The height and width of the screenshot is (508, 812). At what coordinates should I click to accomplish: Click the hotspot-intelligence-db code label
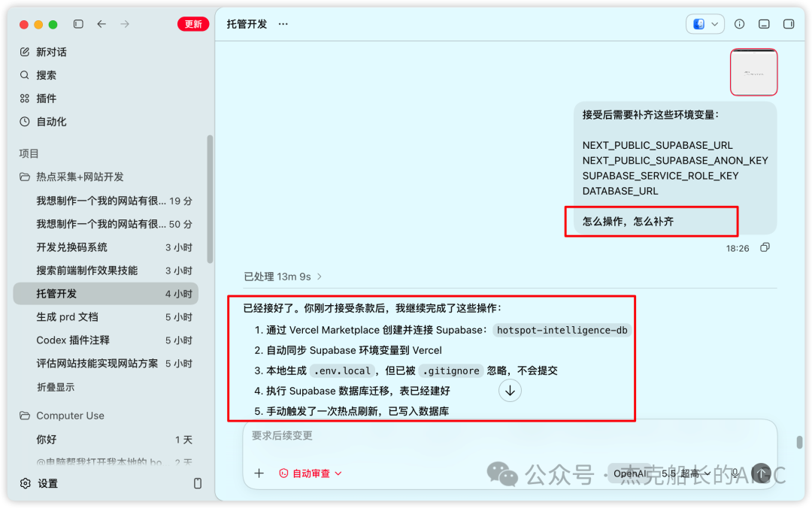pyautogui.click(x=562, y=330)
